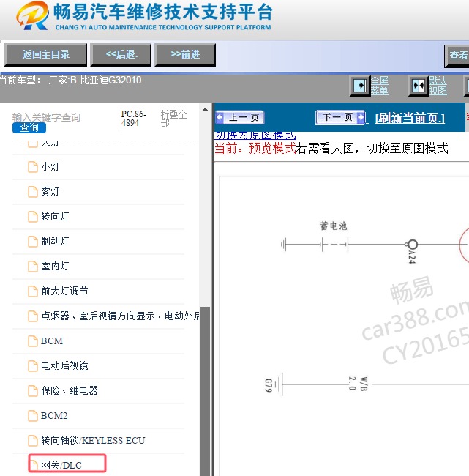The image size is (469, 476).
Task: Click the tree scrollbar up arrow
Action: (x=206, y=109)
